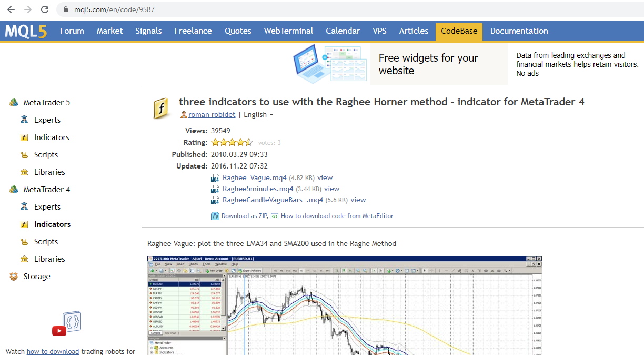Screen dimensions: 644x355
Task: Select MetaTrader 5 Indicators in sidebar
Action: coord(52,137)
